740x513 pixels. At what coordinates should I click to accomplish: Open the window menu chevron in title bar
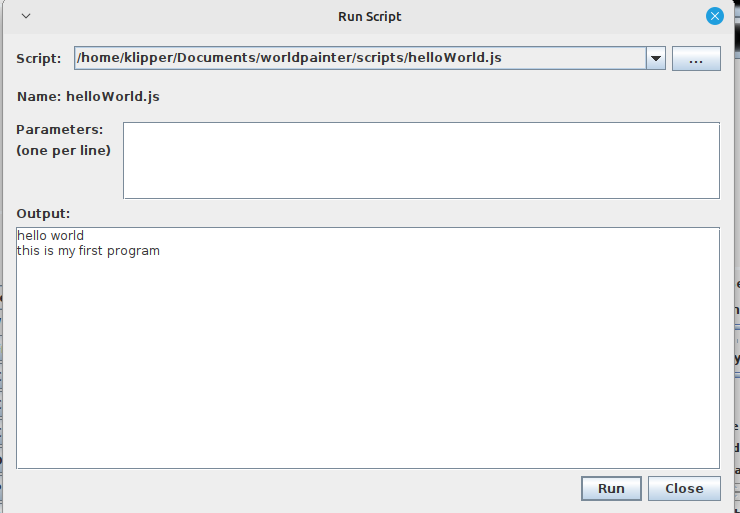click(x=25, y=16)
